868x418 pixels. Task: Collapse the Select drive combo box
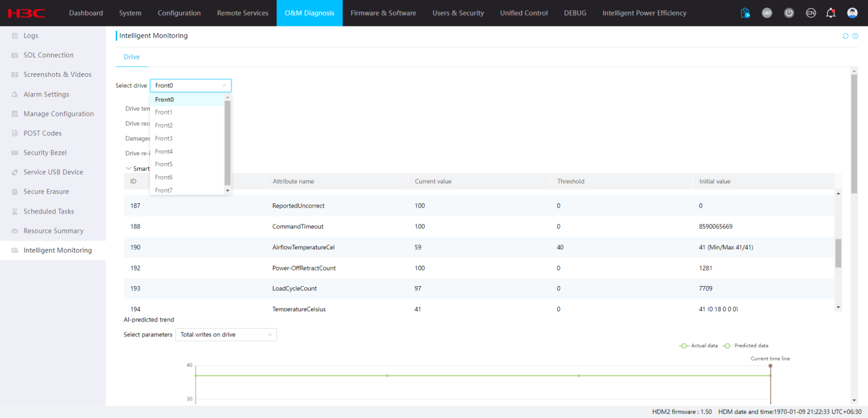(191, 86)
